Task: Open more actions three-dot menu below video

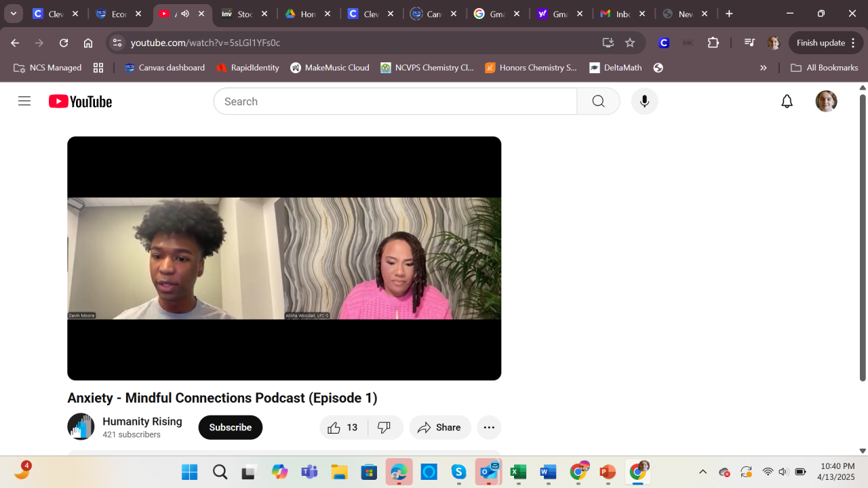Action: pyautogui.click(x=489, y=428)
